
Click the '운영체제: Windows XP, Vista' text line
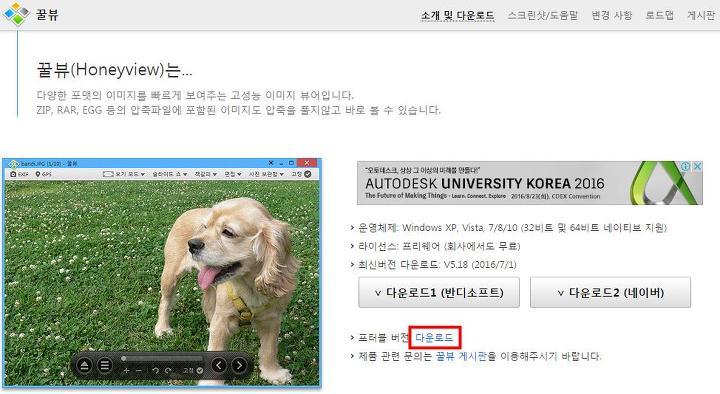[512, 228]
